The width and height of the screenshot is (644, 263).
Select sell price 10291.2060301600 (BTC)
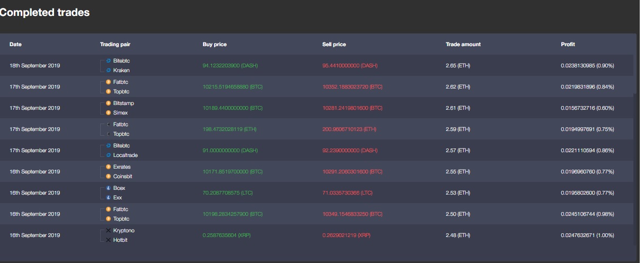[x=352, y=172]
